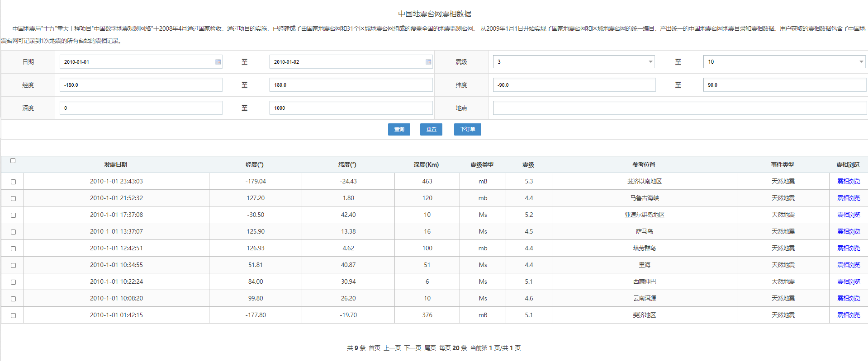The width and height of the screenshot is (868, 361).
Task: Open calendar picker for start date
Action: point(218,62)
